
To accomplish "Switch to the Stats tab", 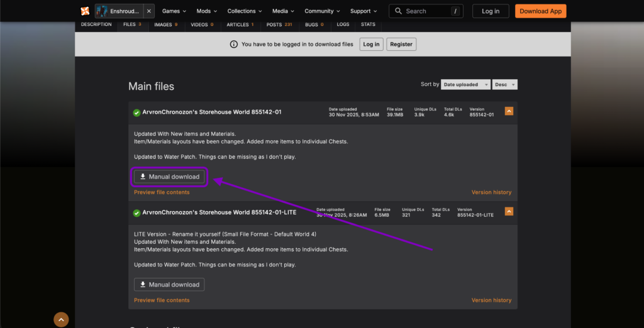I will coord(368,25).
